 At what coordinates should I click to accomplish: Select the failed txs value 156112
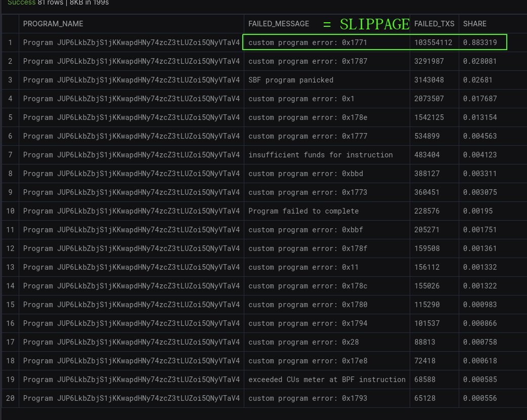pyautogui.click(x=427, y=267)
